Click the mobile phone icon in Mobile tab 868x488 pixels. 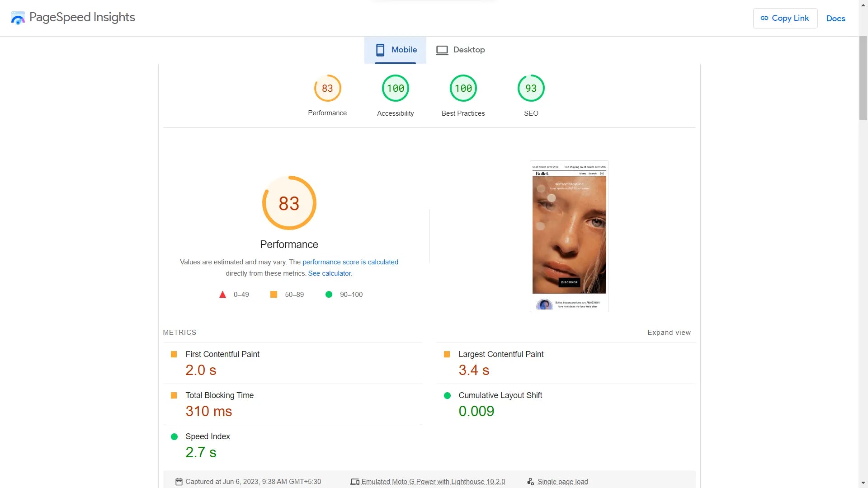tap(380, 50)
